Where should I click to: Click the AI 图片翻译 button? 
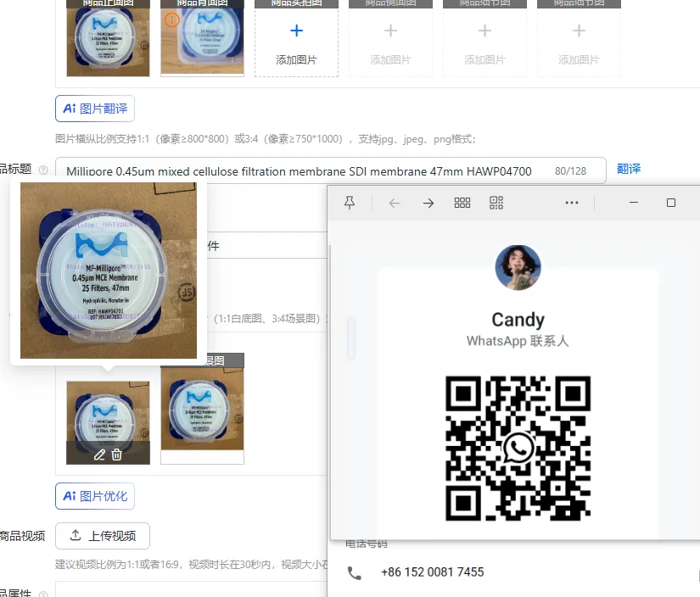[95, 109]
